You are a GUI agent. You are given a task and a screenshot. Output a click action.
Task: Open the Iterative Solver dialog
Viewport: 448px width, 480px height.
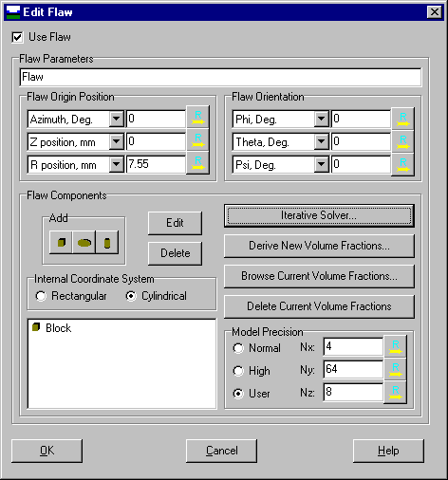click(x=319, y=215)
